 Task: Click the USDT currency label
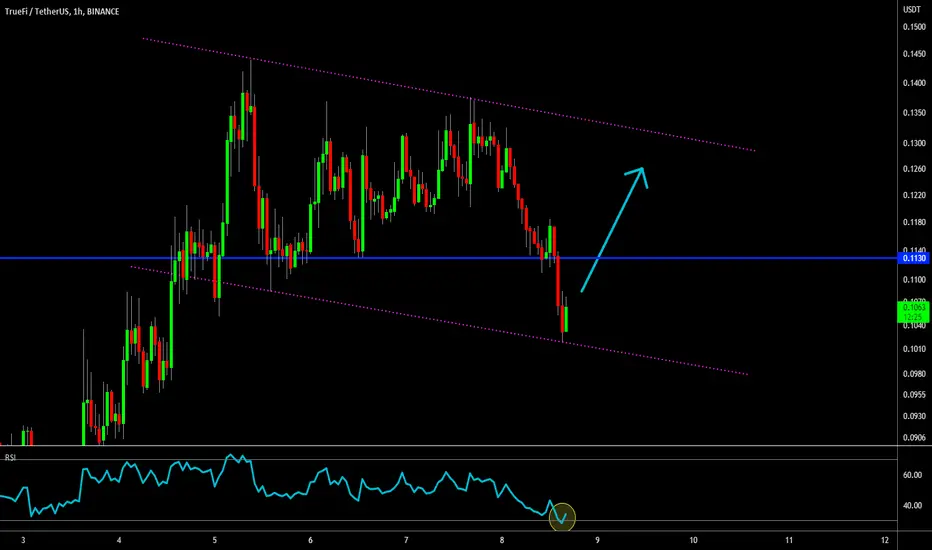[912, 9]
